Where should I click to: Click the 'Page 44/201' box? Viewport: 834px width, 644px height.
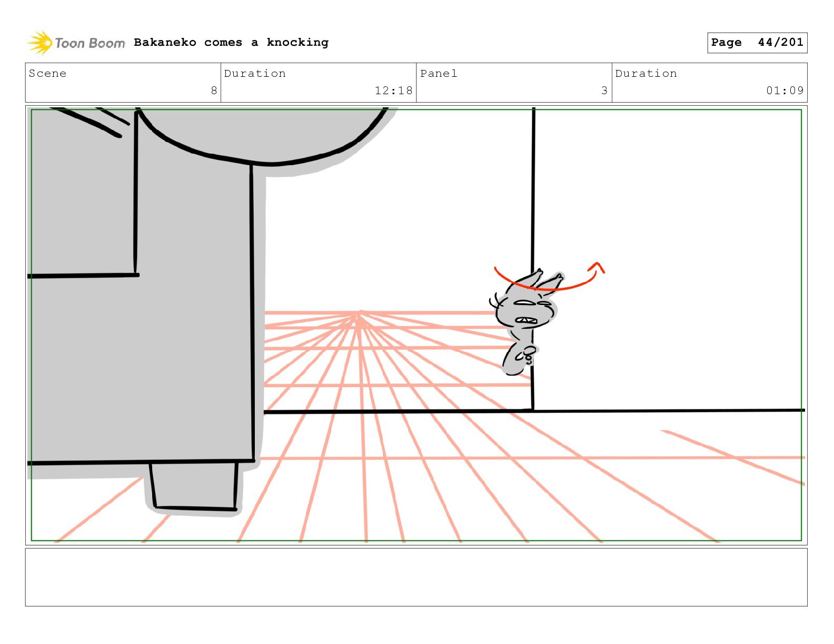click(x=757, y=43)
